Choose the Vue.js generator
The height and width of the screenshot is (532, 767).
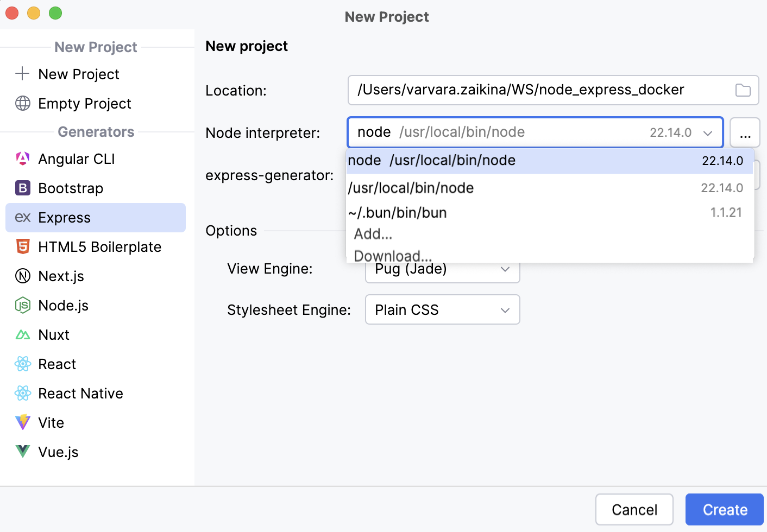[58, 452]
